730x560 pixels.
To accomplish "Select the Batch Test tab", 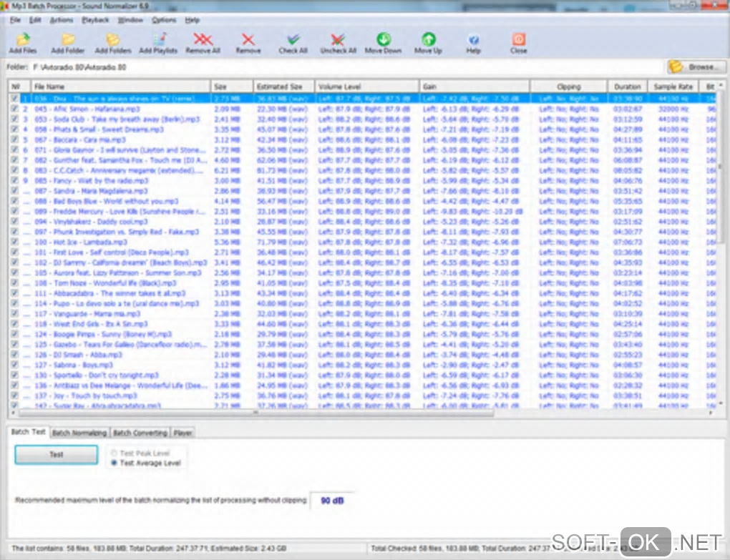I will pyautogui.click(x=29, y=432).
